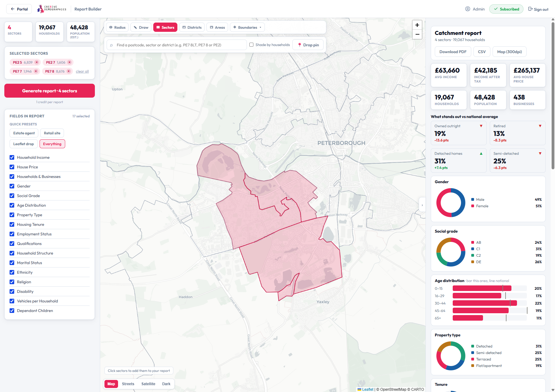The image size is (555, 392).
Task: Uncheck Social Grade field
Action: pyautogui.click(x=12, y=196)
